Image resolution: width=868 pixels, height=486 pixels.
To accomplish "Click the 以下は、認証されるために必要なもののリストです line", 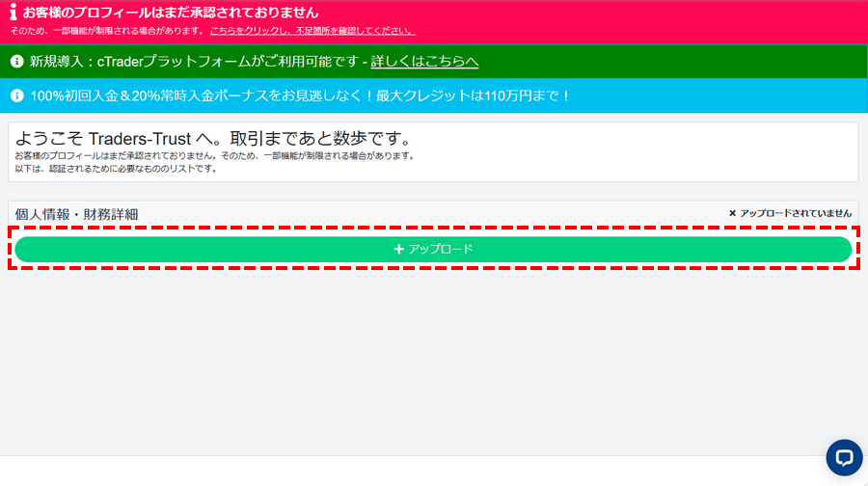I will (x=117, y=169).
